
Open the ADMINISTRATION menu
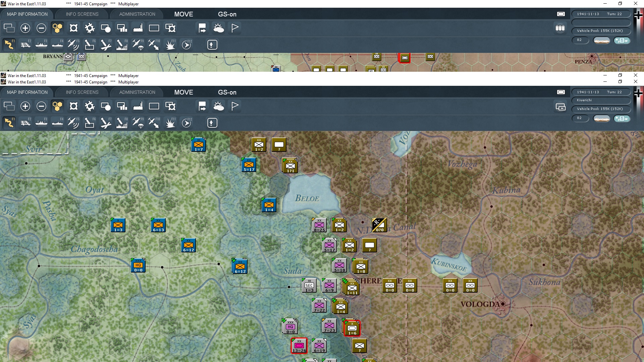pos(137,92)
